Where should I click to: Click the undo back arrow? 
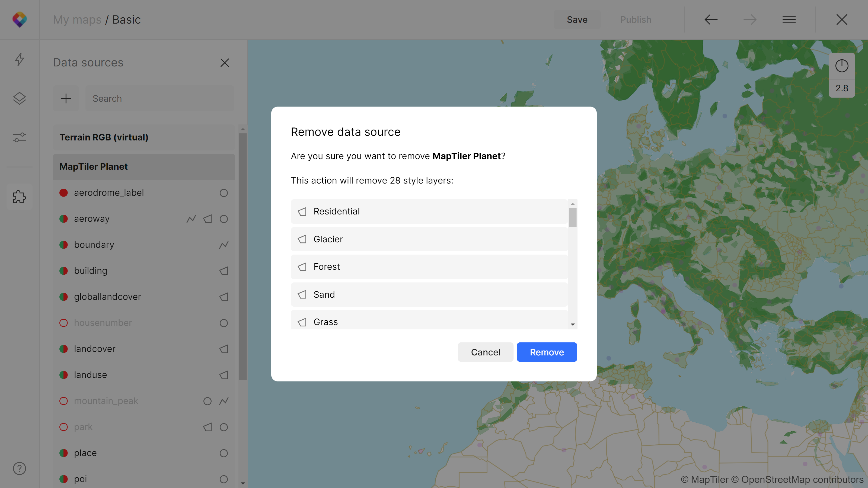click(x=711, y=20)
